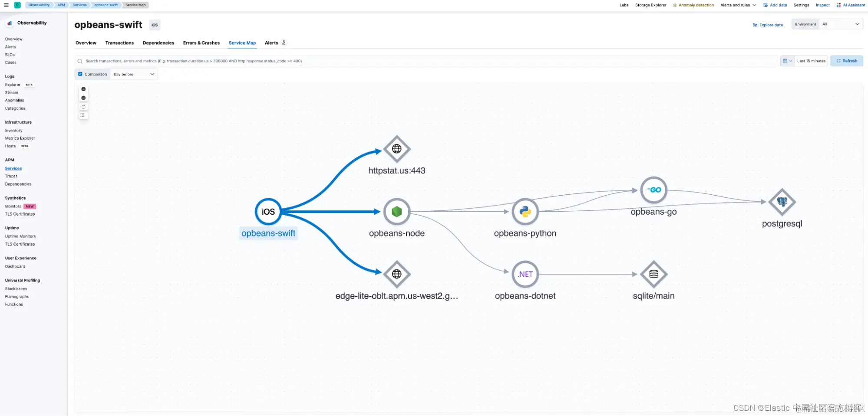Click the Services breadcrumb
This screenshot has width=868, height=416.
(79, 5)
